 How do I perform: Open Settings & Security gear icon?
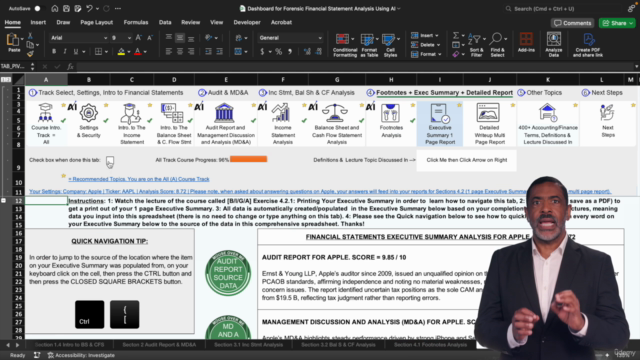pos(89,113)
